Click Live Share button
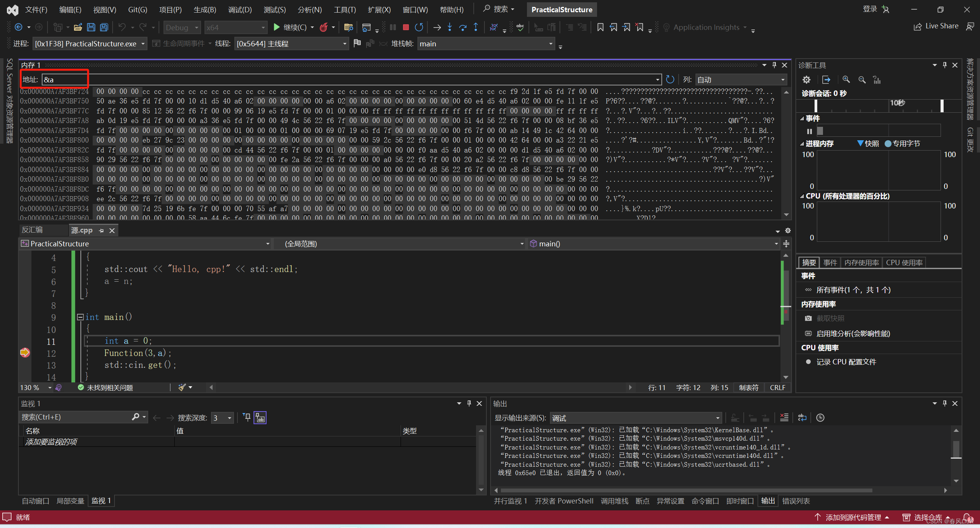The width and height of the screenshot is (980, 528). 936,26
